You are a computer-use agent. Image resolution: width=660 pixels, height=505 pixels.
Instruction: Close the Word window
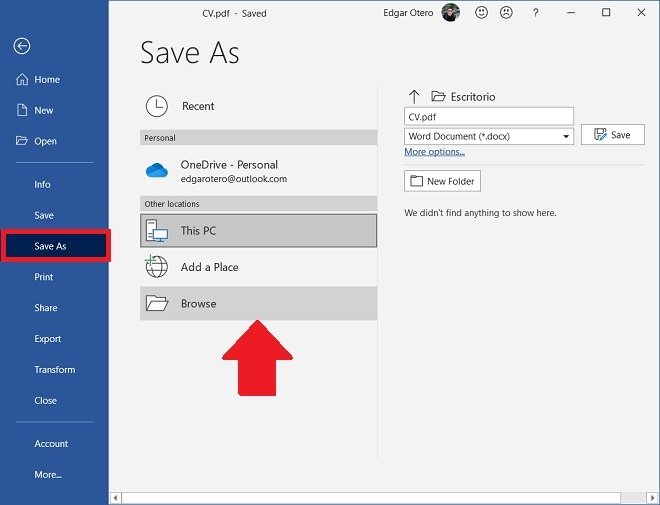[x=641, y=13]
